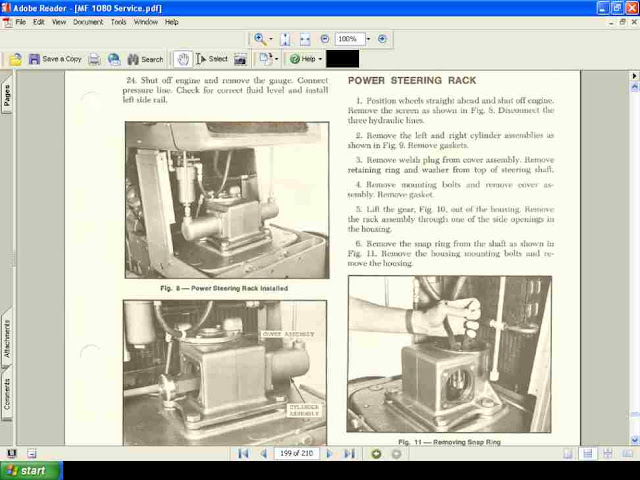Open the Attachments side panel tab
Image resolution: width=640 pixels, height=480 pixels.
[x=7, y=339]
